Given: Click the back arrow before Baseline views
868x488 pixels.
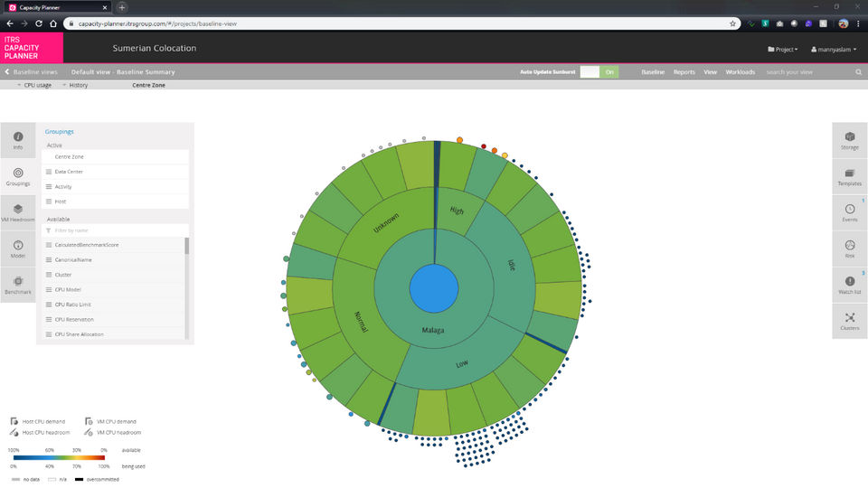Looking at the screenshot, I should 7,72.
